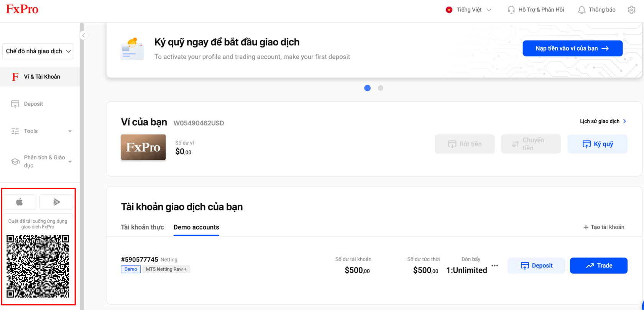This screenshot has width=644, height=310.
Task: Click the Ký quỹ button
Action: point(597,144)
